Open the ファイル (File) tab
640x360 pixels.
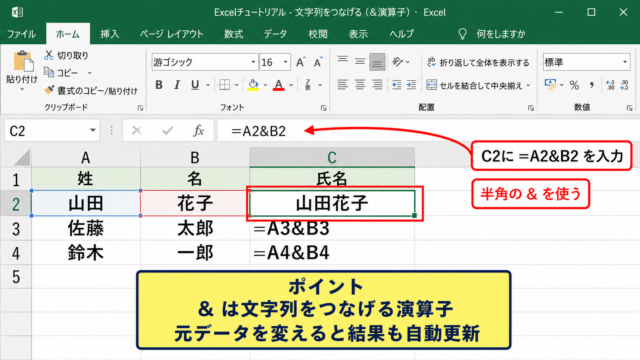coord(21,34)
